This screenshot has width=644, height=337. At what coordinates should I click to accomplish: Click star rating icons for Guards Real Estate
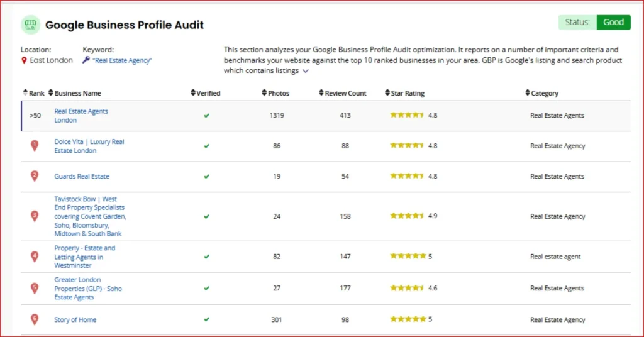point(407,175)
